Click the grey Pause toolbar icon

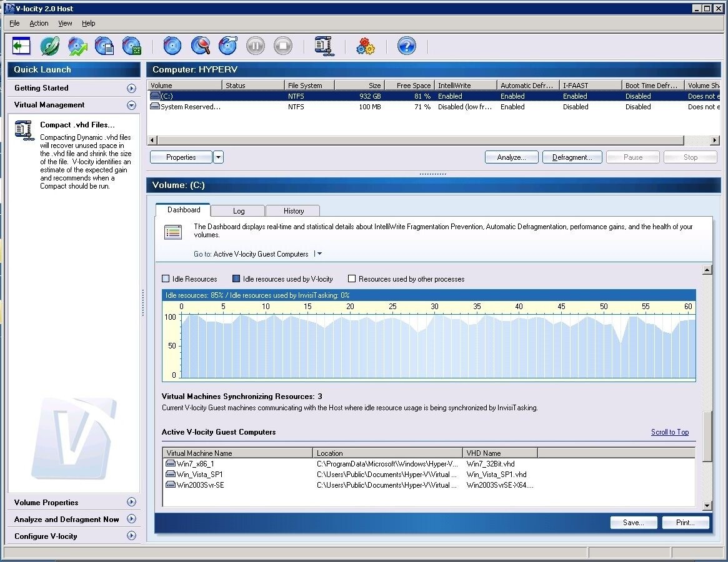[x=256, y=46]
